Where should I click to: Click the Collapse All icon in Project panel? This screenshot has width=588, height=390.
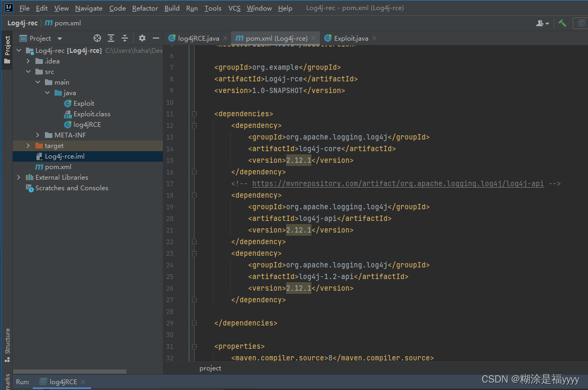pyautogui.click(x=125, y=38)
